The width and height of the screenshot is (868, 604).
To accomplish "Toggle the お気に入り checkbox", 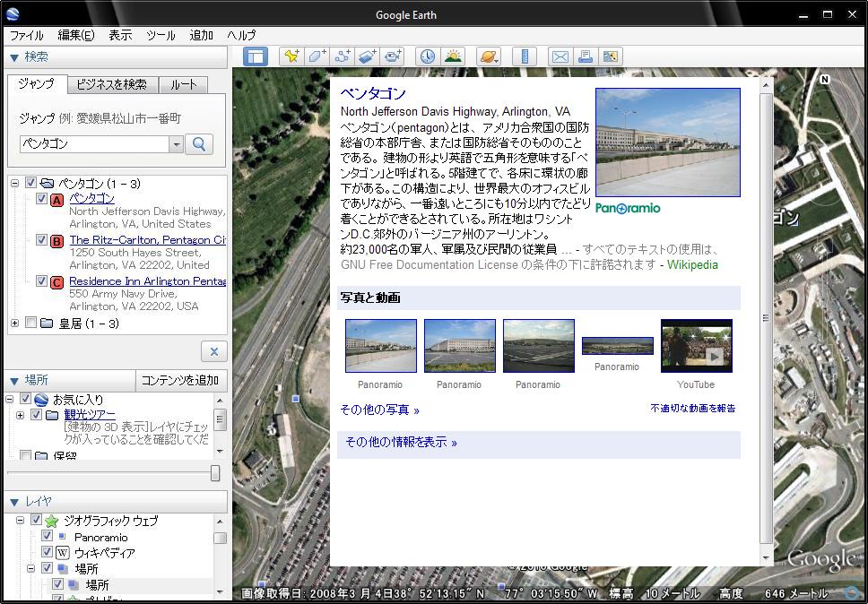I will coord(25,399).
